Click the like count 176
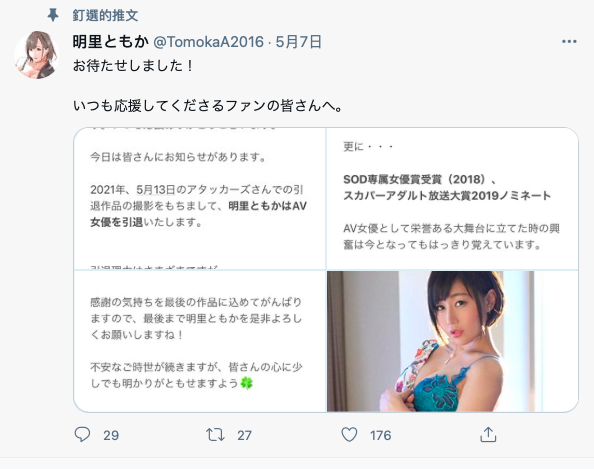This screenshot has height=469, width=594. coord(380,435)
